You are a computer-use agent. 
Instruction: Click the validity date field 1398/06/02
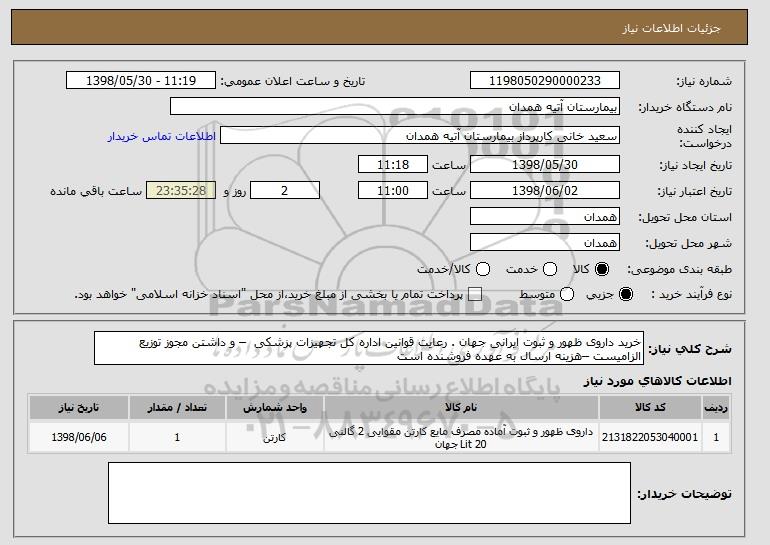545,191
